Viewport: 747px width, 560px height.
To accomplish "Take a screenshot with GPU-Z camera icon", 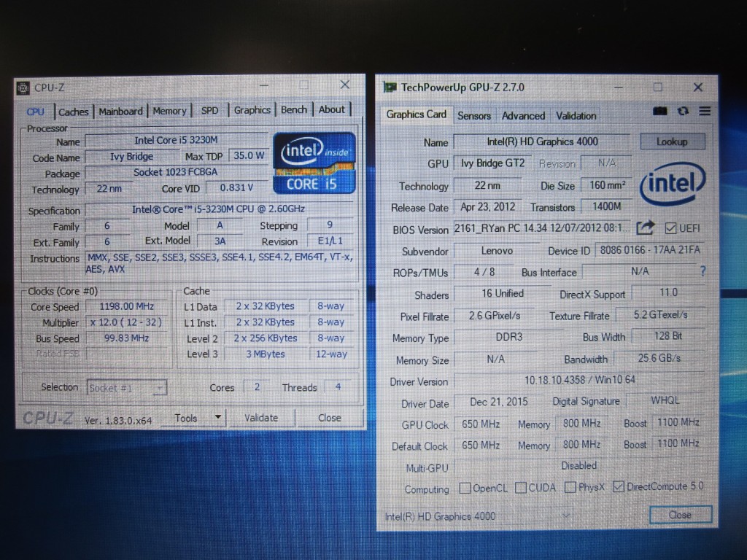I will [660, 112].
